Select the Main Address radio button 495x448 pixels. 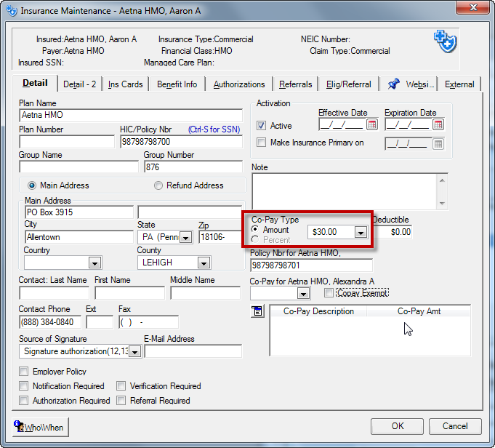pos(32,185)
